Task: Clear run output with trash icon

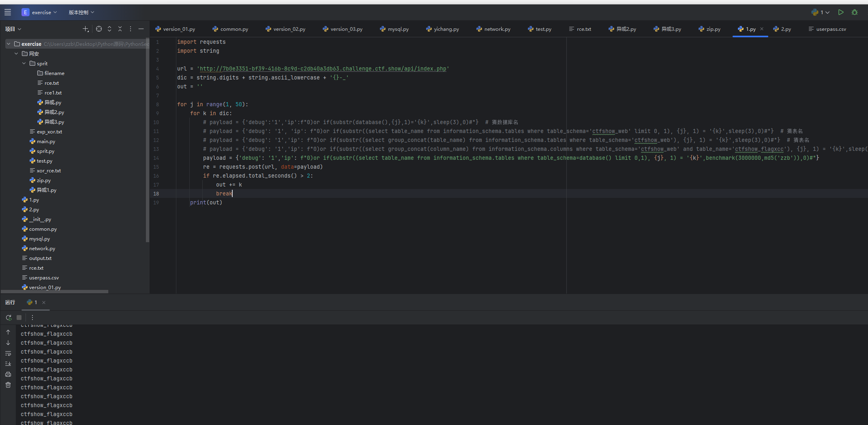Action: [x=8, y=385]
